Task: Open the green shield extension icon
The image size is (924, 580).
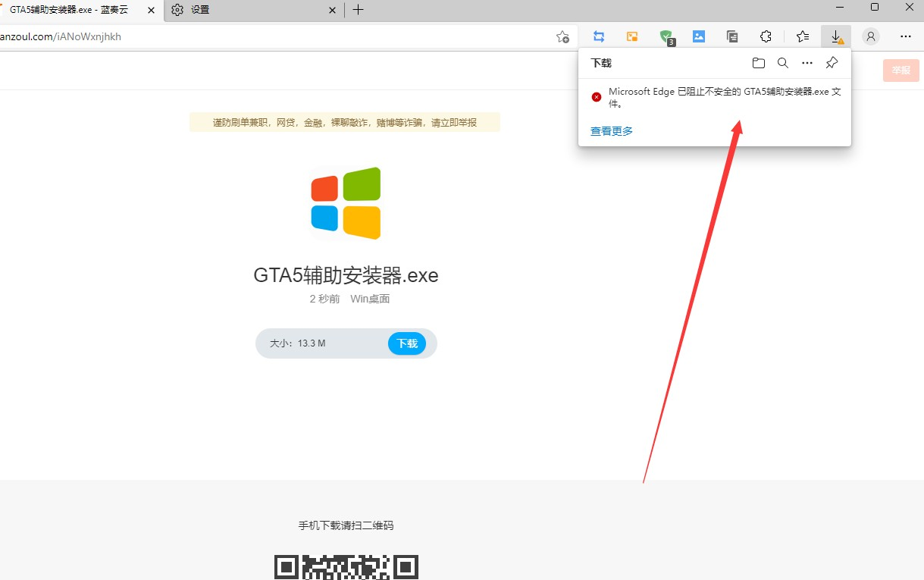Action: pyautogui.click(x=666, y=36)
